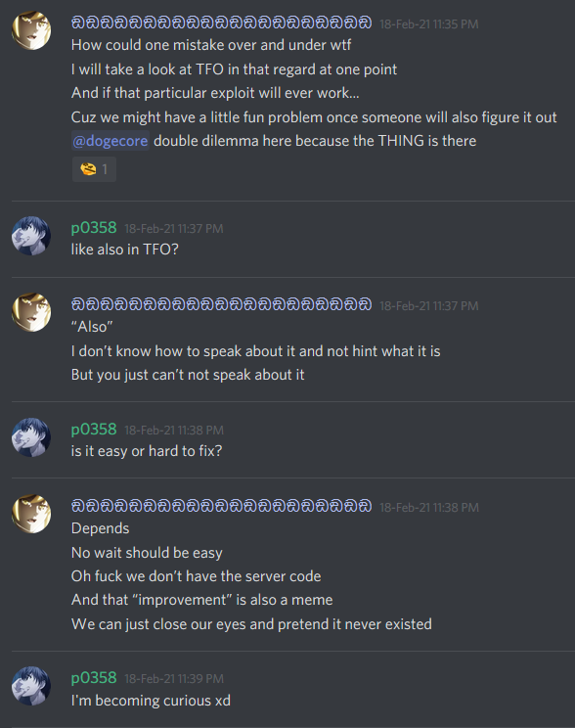
Task: Open p0358 username above 'like also in TFO?'
Action: click(94, 227)
